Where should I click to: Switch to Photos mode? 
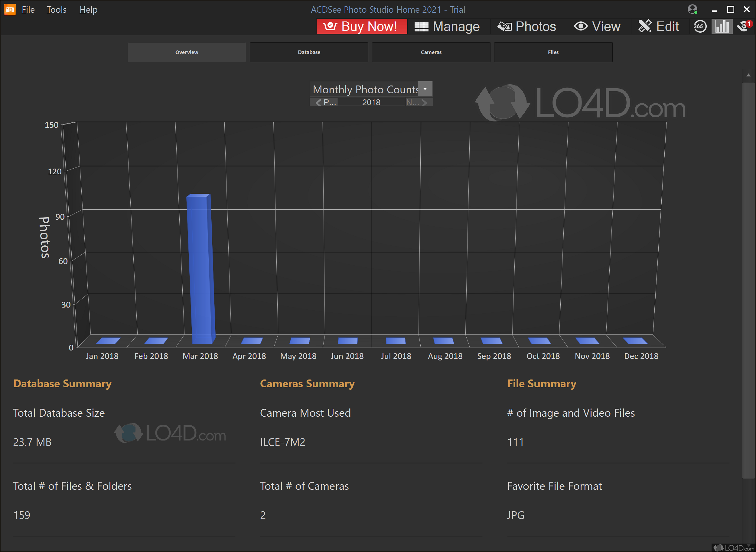pyautogui.click(x=526, y=26)
